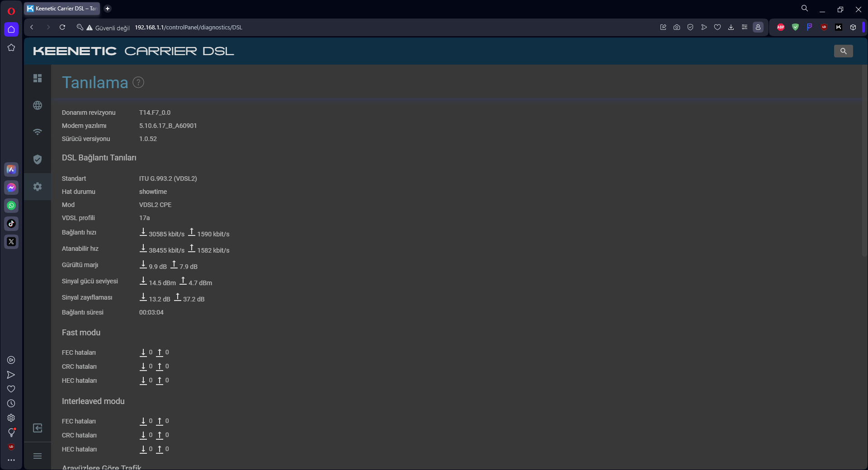The image size is (868, 470).
Task: Open WhatsApp in Opera sidebar
Action: click(x=11, y=206)
